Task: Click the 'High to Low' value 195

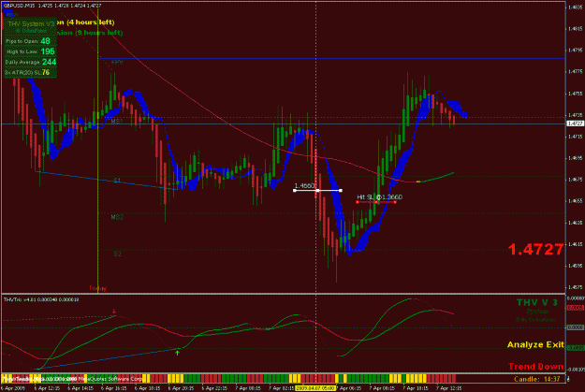Action: tap(48, 51)
